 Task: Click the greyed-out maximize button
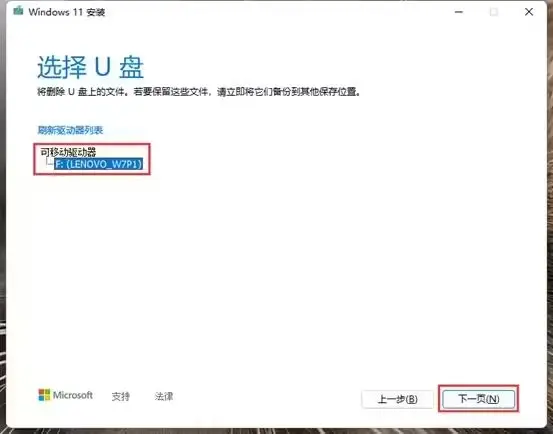(x=494, y=12)
